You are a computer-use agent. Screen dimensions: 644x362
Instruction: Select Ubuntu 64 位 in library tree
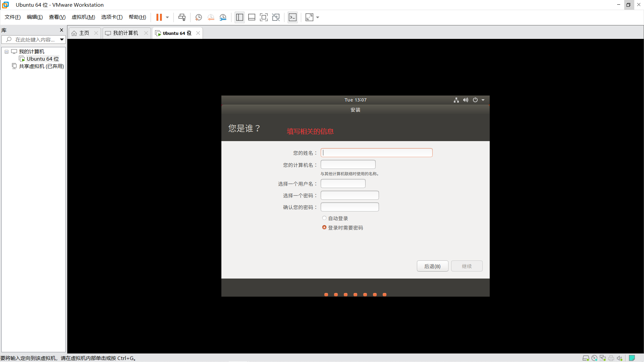click(43, 59)
